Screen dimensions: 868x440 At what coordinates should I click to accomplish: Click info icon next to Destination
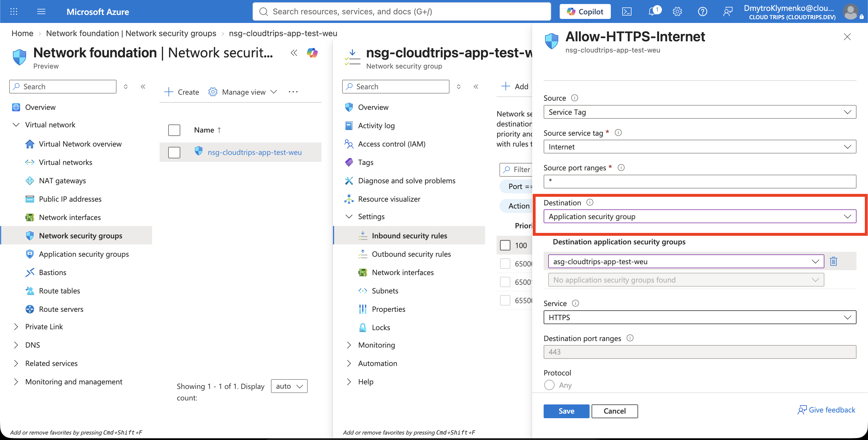(590, 202)
